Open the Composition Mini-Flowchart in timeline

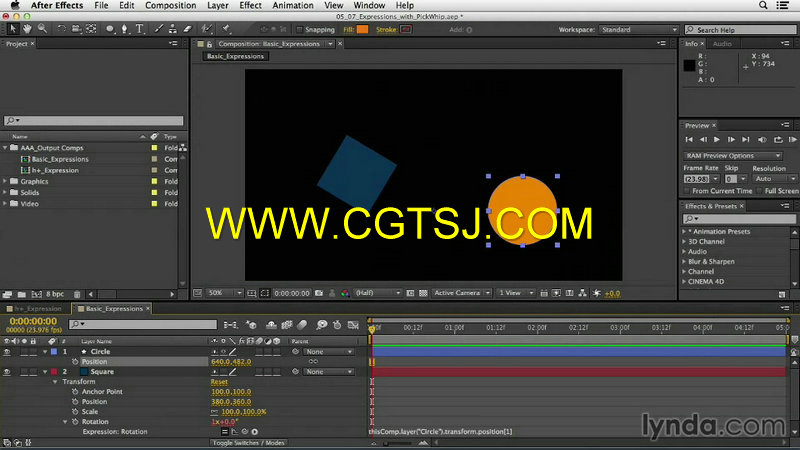(230, 324)
